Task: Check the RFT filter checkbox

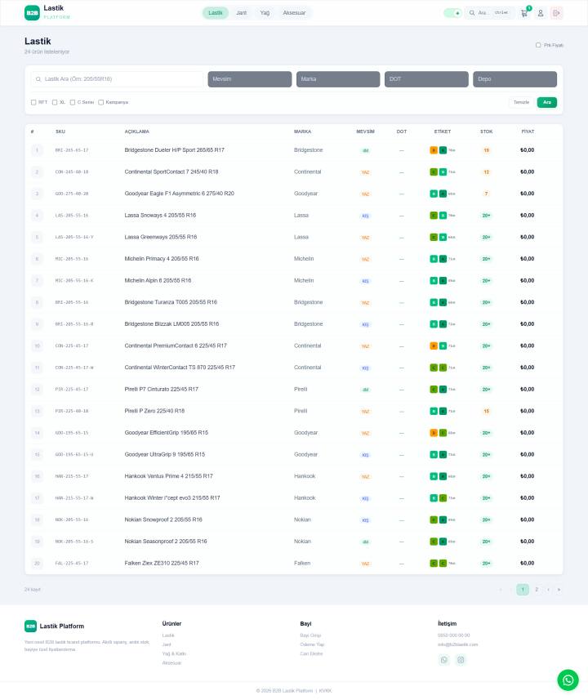Action: (x=33, y=102)
